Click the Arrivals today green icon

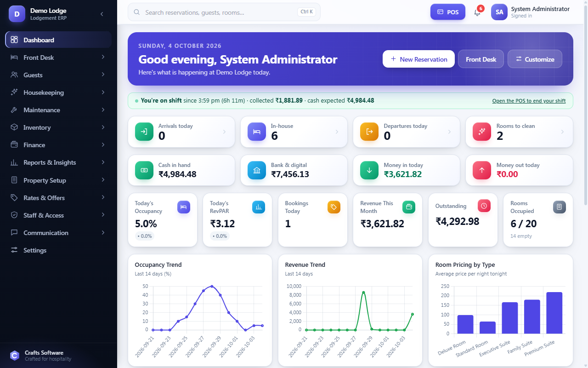tap(144, 132)
